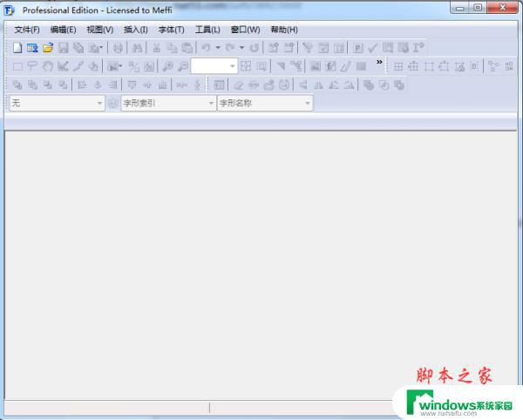Click the distribute horizontally icon
This screenshot has height=420, width=523.
[x=182, y=85]
